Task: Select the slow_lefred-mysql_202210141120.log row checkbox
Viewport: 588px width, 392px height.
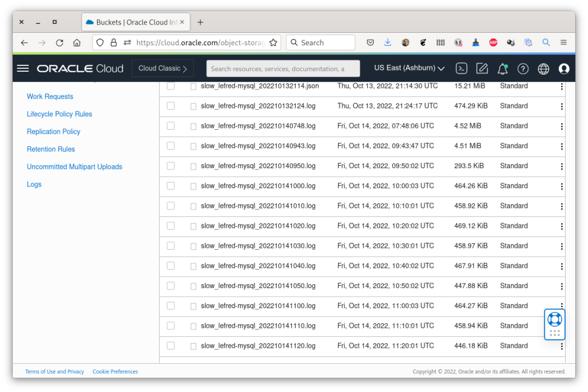Action: pyautogui.click(x=171, y=346)
